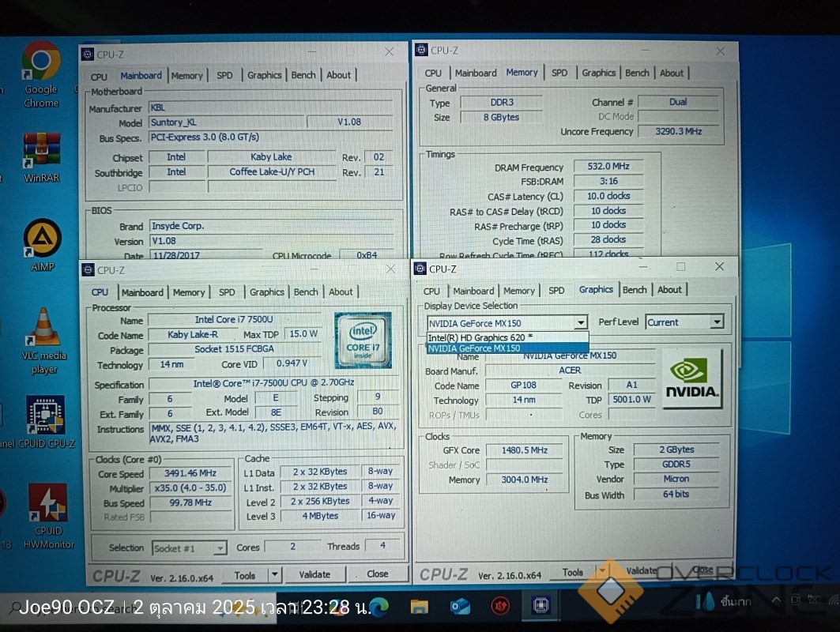Click Validate button in the CPU window
This screenshot has width=840, height=632.
[315, 574]
